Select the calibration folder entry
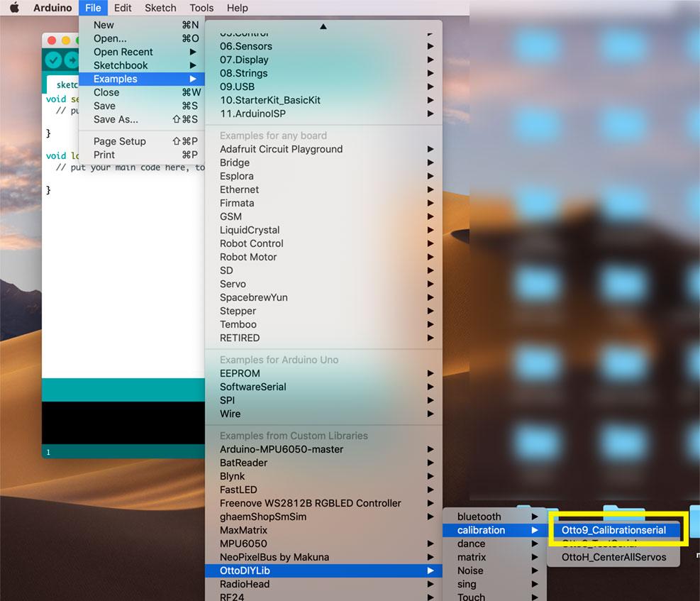 click(494, 530)
